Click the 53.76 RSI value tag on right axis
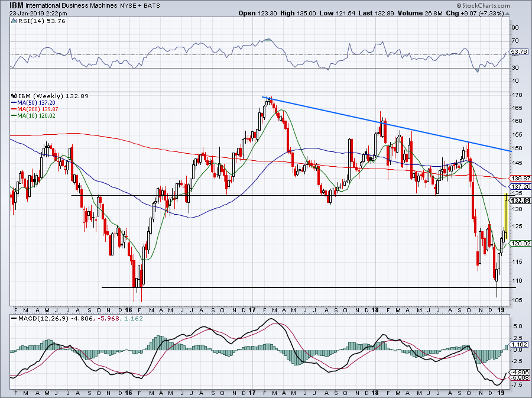This screenshot has height=398, width=532. [519, 52]
